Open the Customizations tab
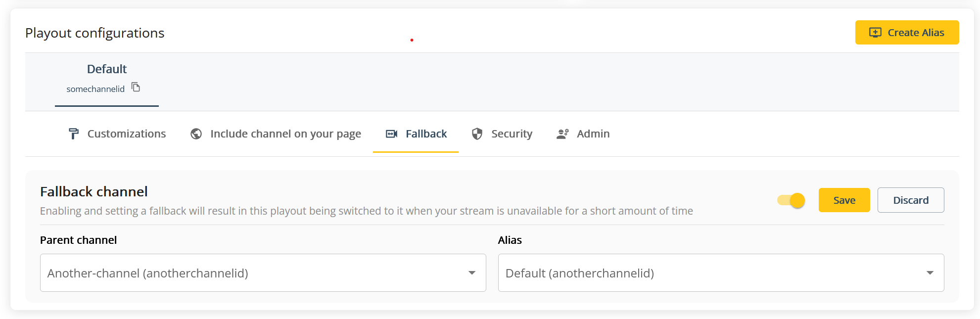Screen dimensions: 980x319 click(x=117, y=134)
